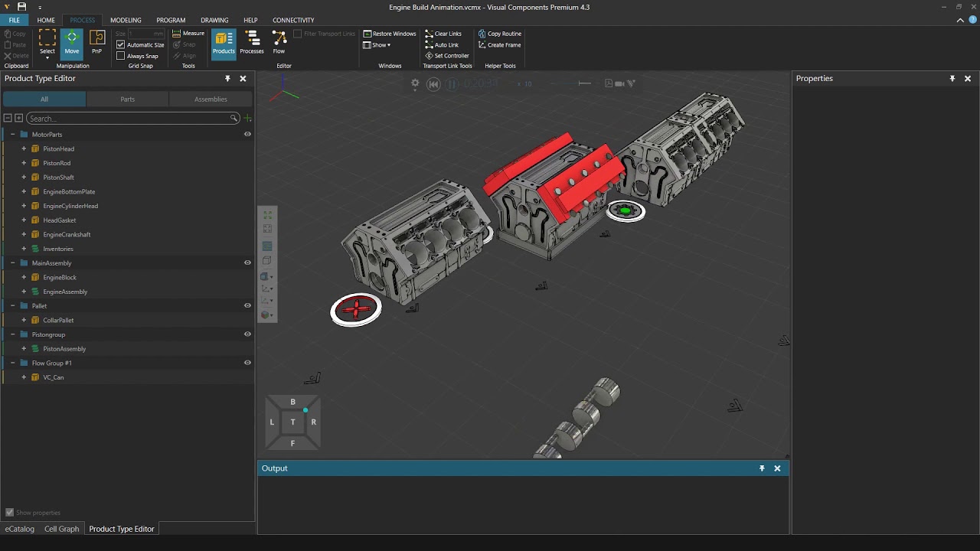Close the Product Type Editor panel
Screen dimensions: 980x551
[243, 79]
